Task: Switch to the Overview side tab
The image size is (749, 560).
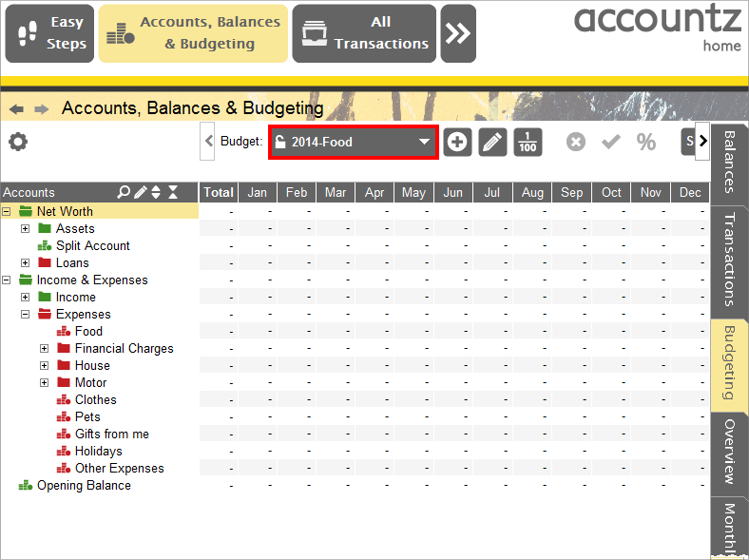Action: [x=729, y=452]
